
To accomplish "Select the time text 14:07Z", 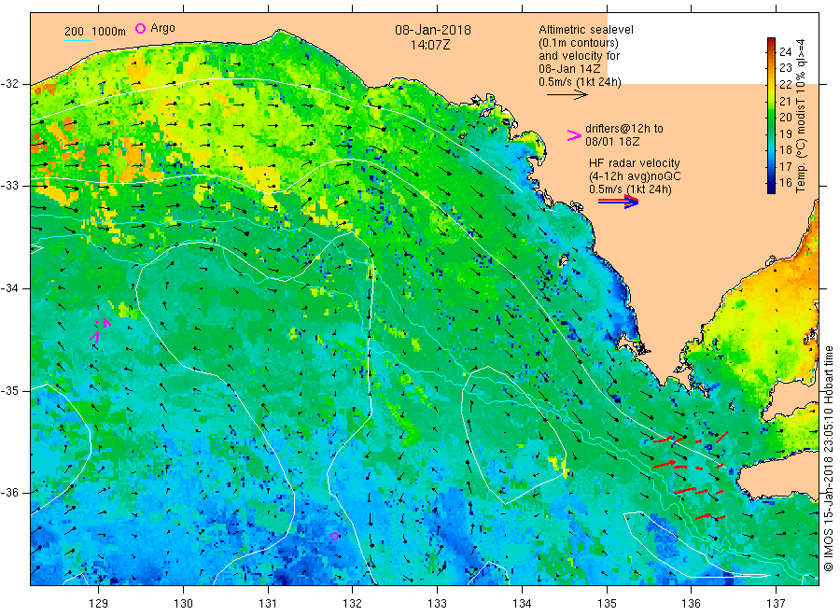I will (430, 46).
